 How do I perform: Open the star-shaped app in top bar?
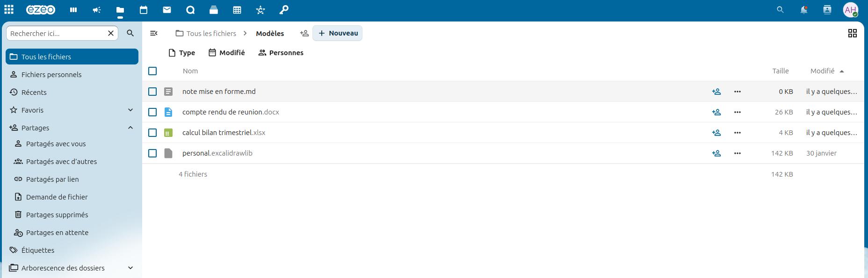[260, 9]
